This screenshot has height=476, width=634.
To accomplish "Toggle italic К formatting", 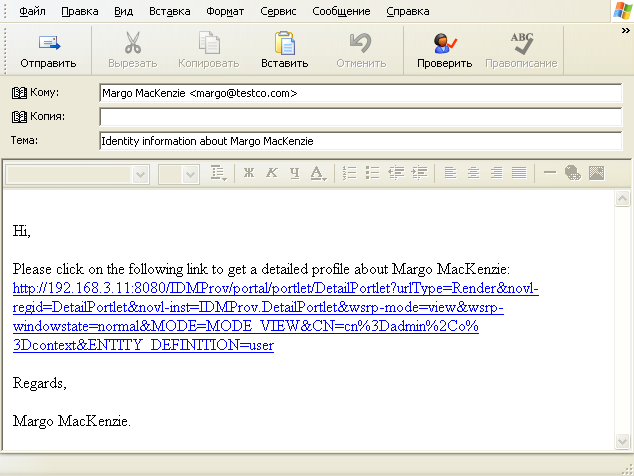I will coord(272,173).
